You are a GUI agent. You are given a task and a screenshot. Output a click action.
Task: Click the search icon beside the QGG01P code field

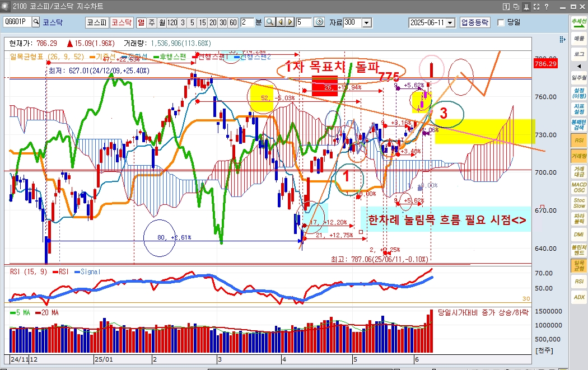(x=36, y=22)
